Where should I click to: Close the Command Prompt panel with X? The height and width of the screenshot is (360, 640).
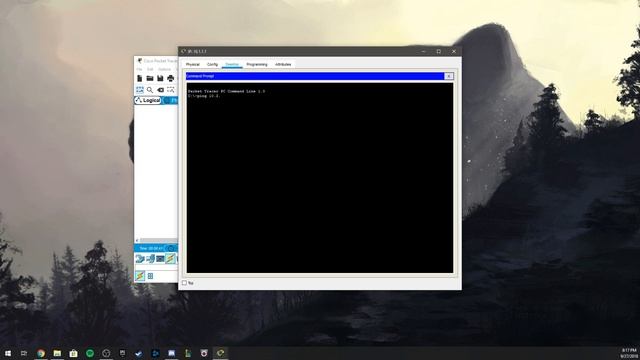pyautogui.click(x=449, y=76)
